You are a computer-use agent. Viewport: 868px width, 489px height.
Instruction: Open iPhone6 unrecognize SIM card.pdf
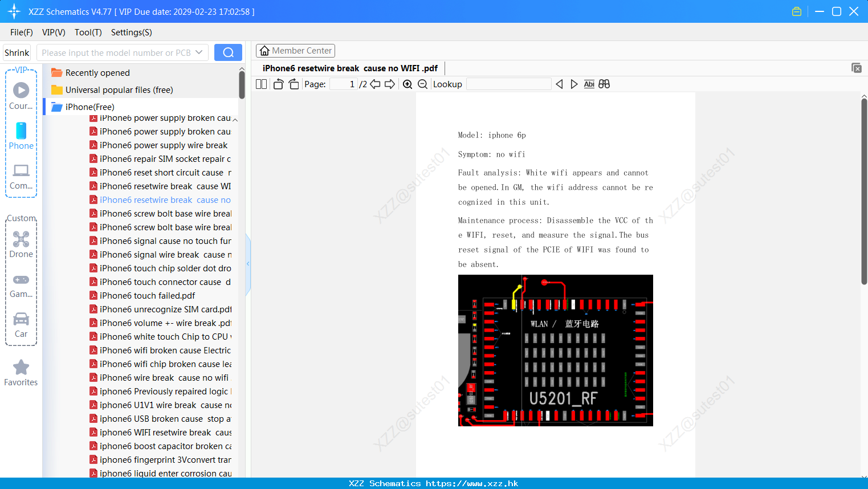pyautogui.click(x=160, y=309)
